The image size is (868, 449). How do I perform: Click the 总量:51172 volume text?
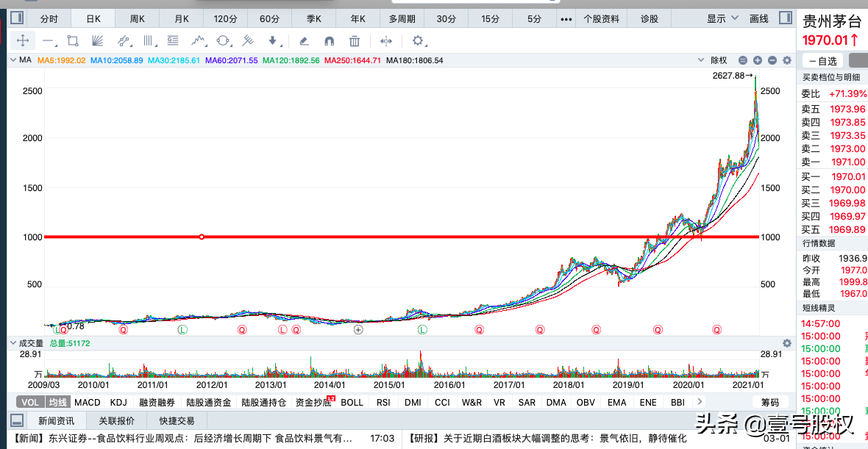(x=70, y=343)
